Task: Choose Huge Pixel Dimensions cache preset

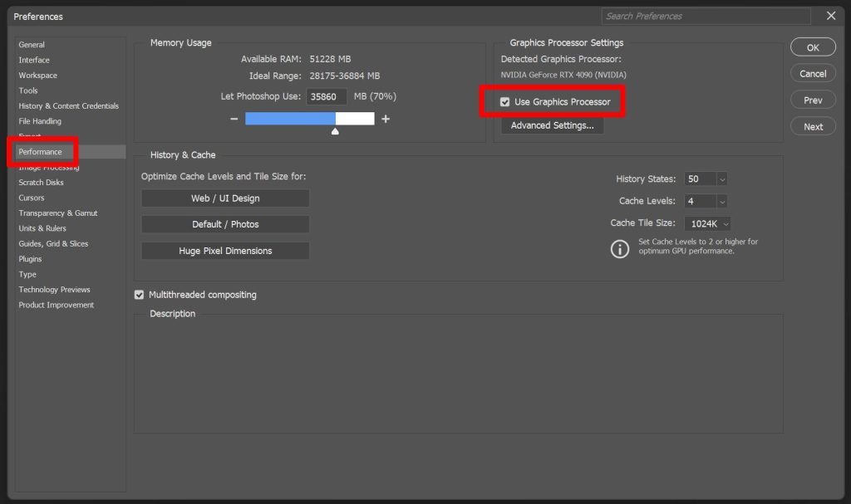Action: point(225,251)
